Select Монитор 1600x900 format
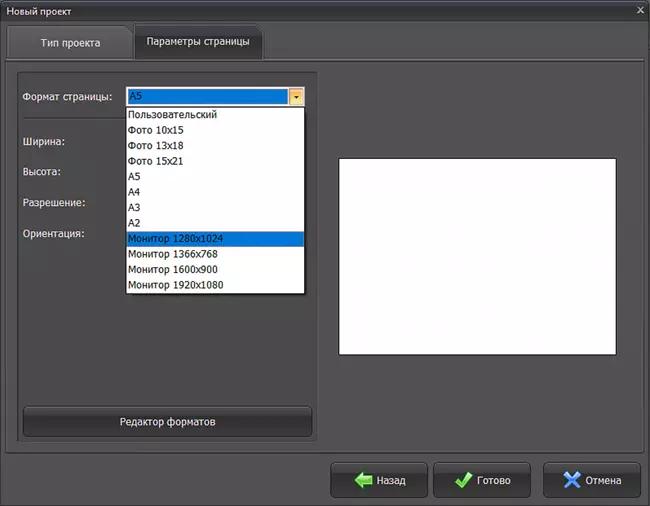Screen dimensions: 650x506 click(x=215, y=269)
